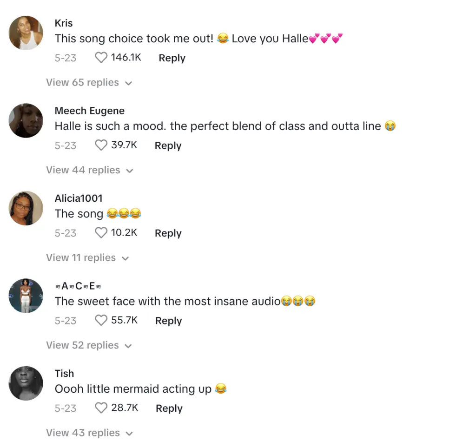Tap the heart on Alicia1001's comment

[x=101, y=233]
